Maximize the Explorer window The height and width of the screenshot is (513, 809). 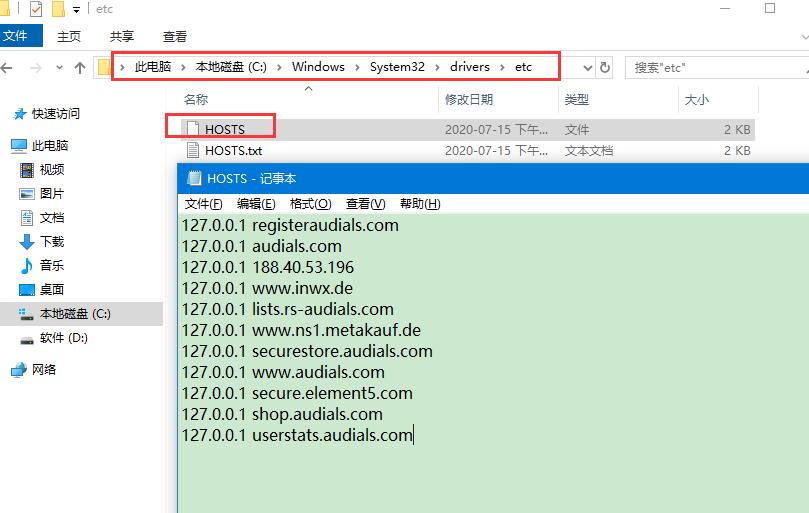(770, 8)
